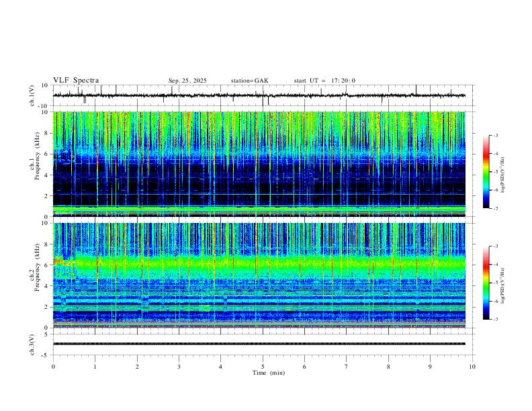Click the "-3" label on ch.1 colorbar
The height and width of the screenshot is (411, 532).
coord(496,136)
